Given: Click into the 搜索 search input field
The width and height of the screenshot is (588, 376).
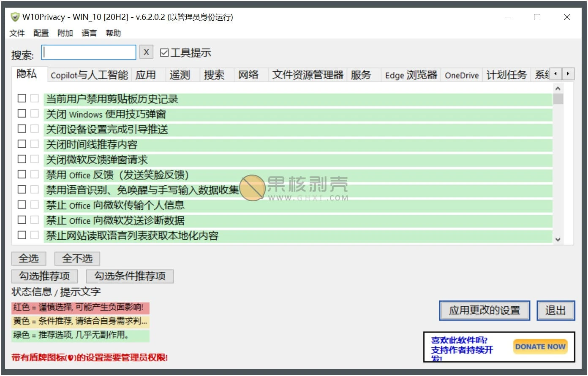Looking at the screenshot, I should tap(89, 52).
